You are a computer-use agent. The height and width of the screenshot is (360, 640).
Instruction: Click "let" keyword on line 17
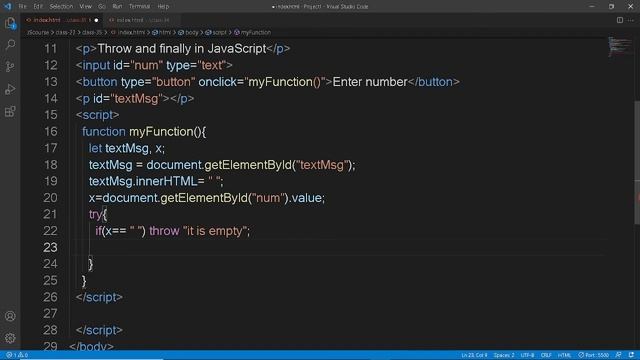95,148
